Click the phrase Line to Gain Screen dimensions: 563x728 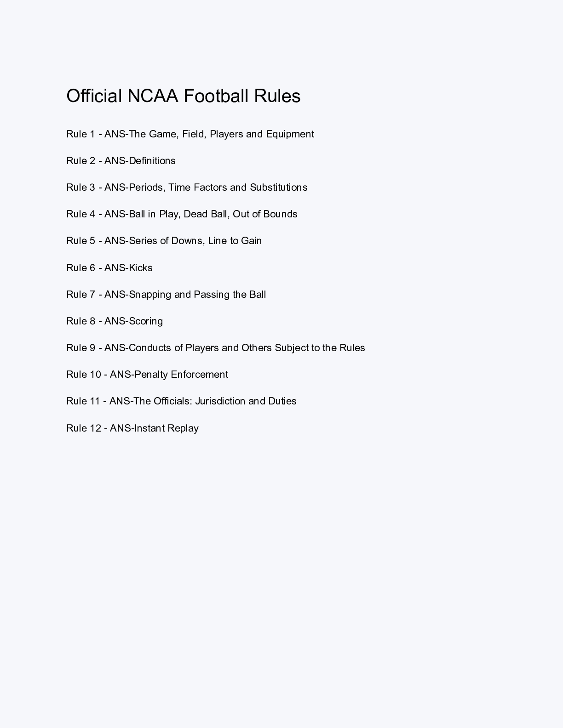[x=235, y=241]
